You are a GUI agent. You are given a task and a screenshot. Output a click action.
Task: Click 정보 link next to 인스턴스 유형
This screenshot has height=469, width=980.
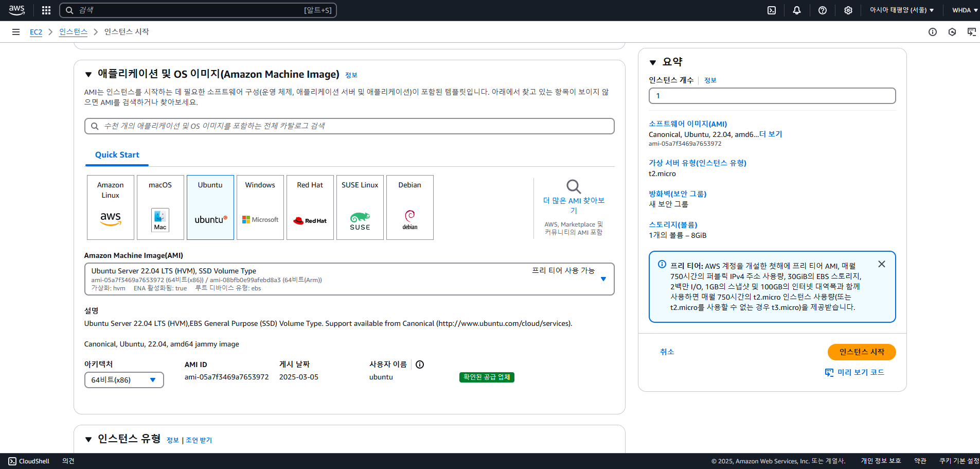tap(173, 440)
